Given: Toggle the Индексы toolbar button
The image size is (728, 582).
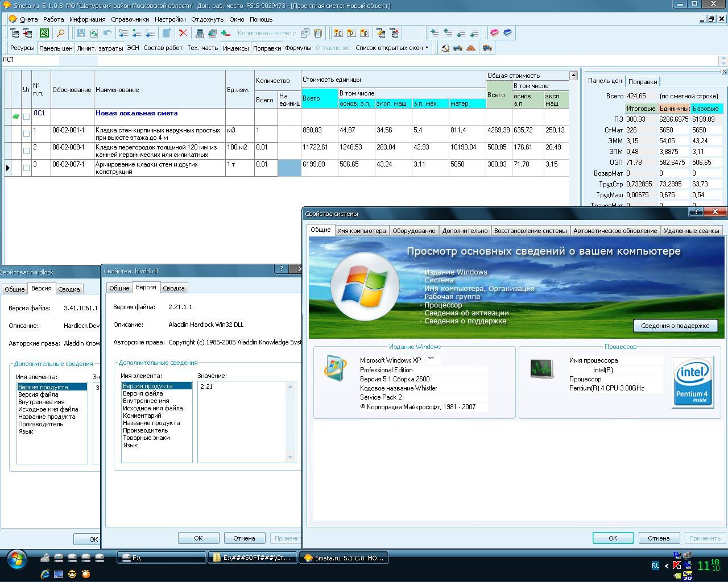Looking at the screenshot, I should point(236,48).
